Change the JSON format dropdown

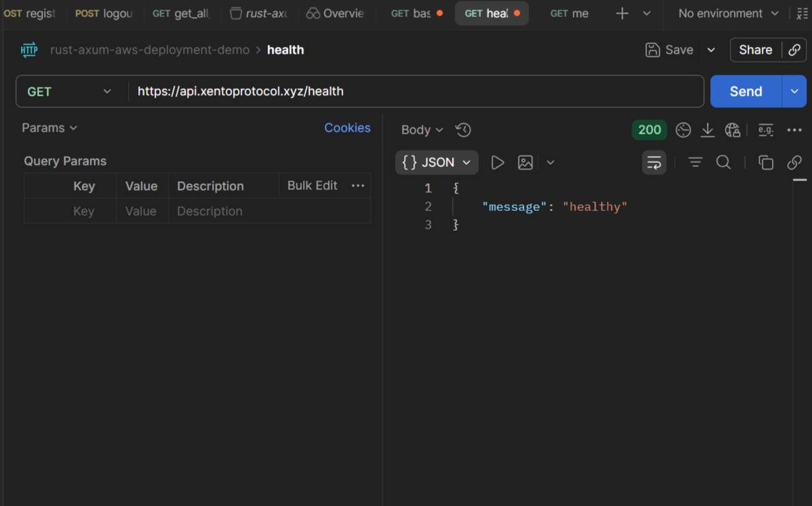(437, 163)
